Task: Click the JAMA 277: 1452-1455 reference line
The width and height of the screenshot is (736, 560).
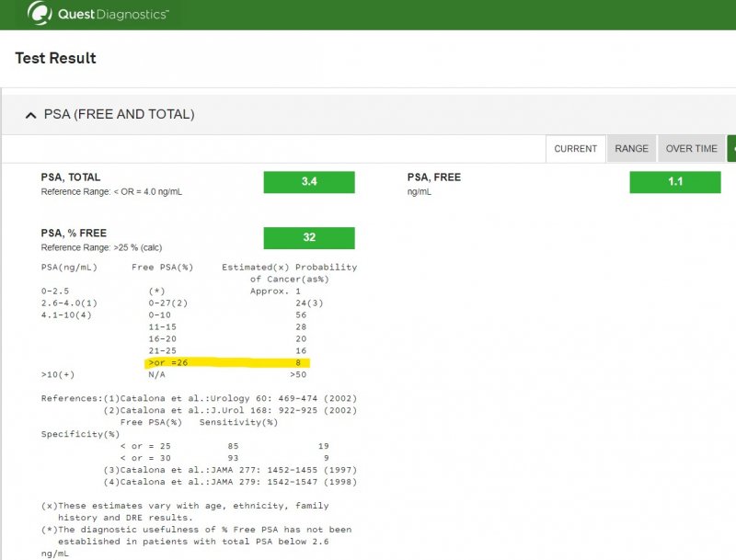Action: coord(230,470)
